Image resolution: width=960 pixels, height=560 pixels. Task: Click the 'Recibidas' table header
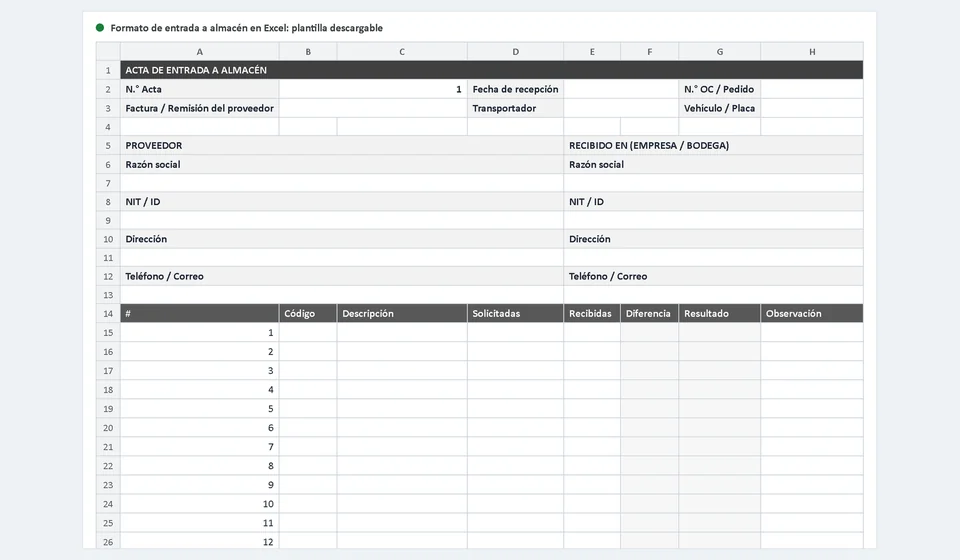(592, 313)
